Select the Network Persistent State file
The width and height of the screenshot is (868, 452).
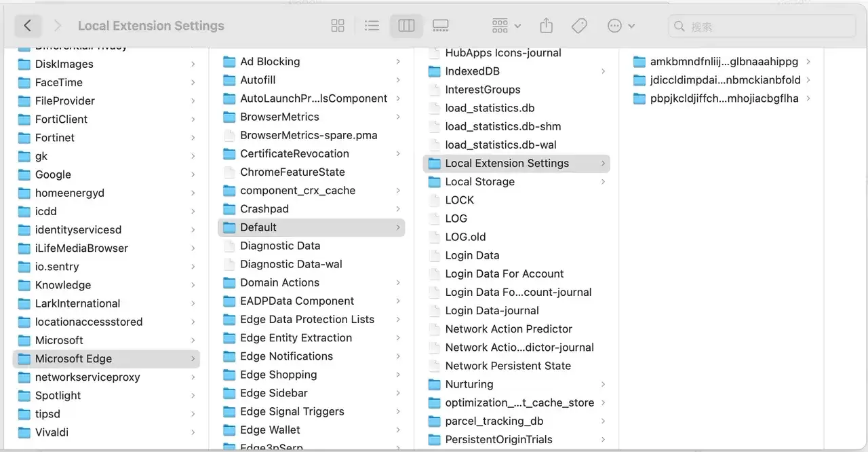click(516, 366)
